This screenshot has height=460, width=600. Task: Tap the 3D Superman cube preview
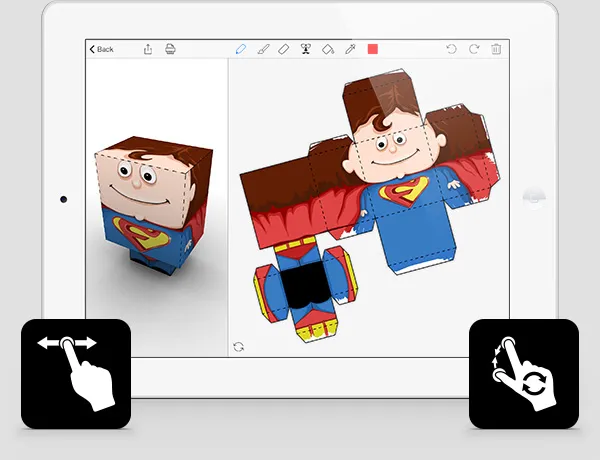154,205
